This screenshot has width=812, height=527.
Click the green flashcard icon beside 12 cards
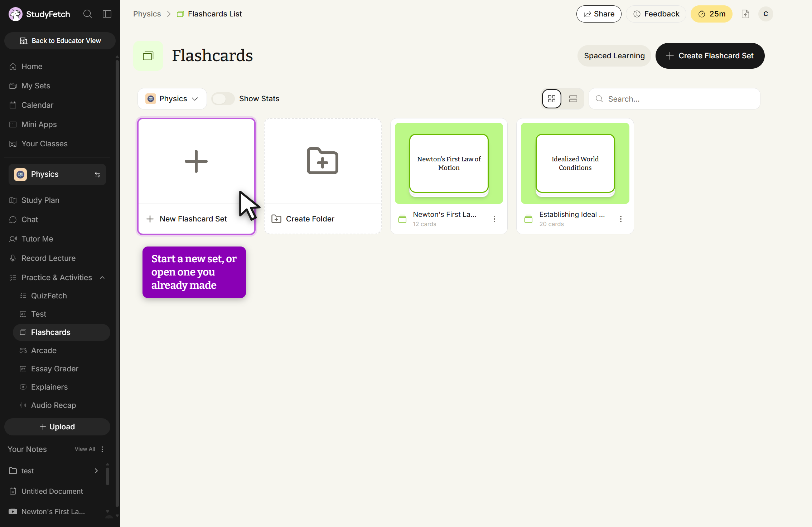click(402, 219)
